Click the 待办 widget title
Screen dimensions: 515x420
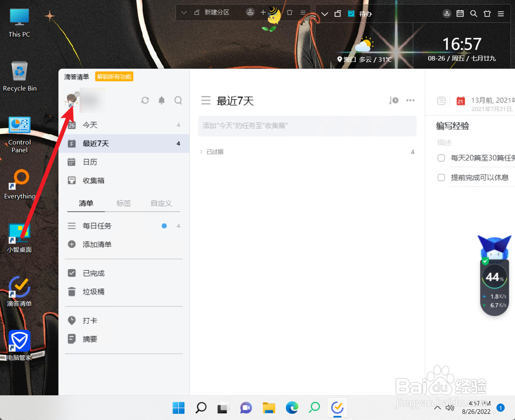tap(365, 14)
